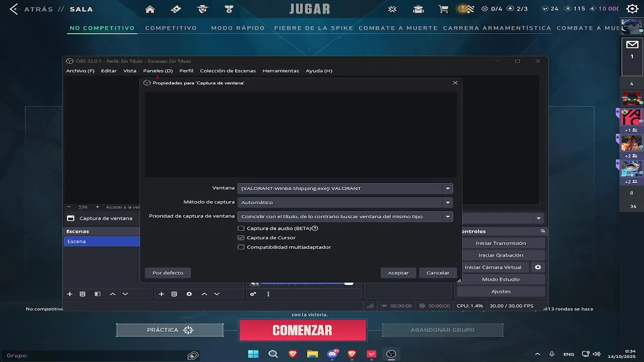Open Vista menu
This screenshot has width=644, height=362.
130,71
